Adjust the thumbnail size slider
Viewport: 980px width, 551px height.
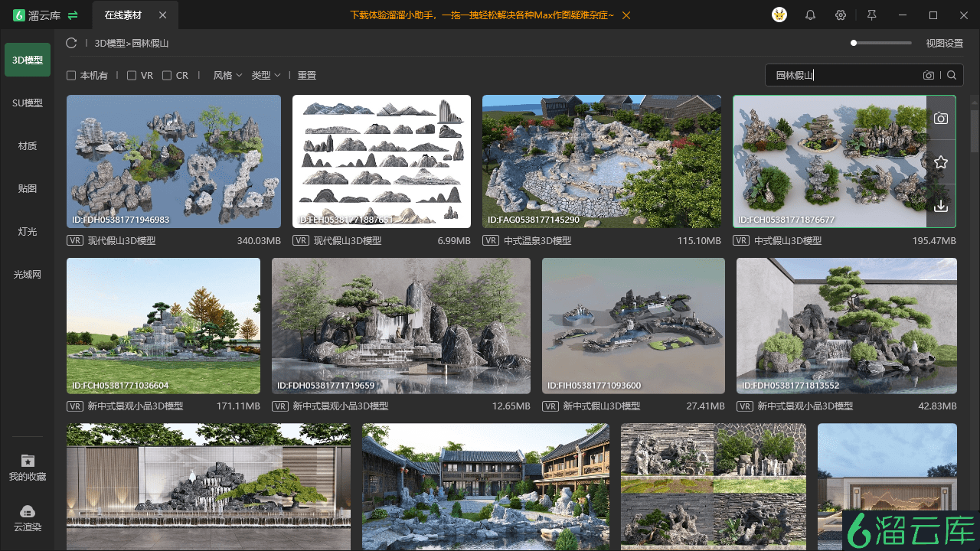(x=881, y=43)
